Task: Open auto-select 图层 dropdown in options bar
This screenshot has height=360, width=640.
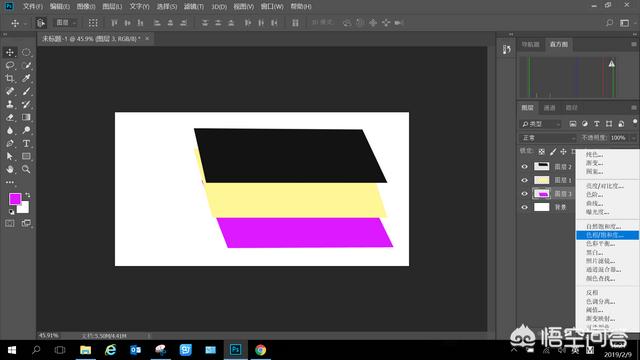Action: click(x=65, y=23)
